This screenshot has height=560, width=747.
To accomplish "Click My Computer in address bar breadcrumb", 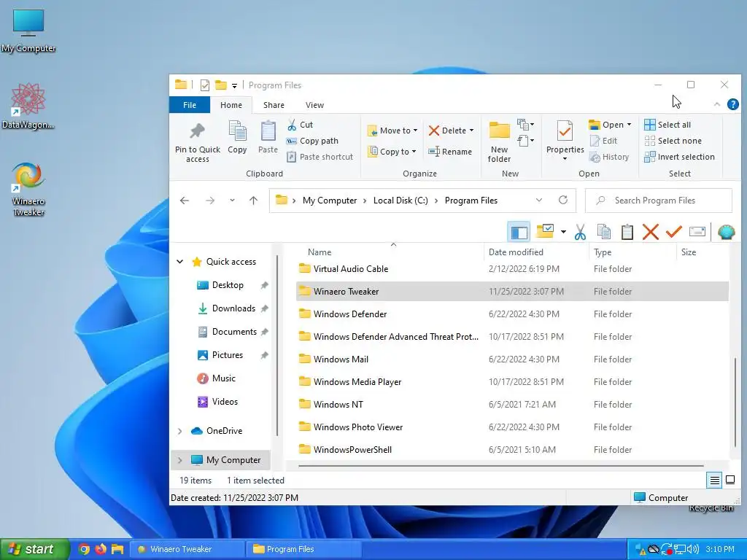I will (x=330, y=201).
